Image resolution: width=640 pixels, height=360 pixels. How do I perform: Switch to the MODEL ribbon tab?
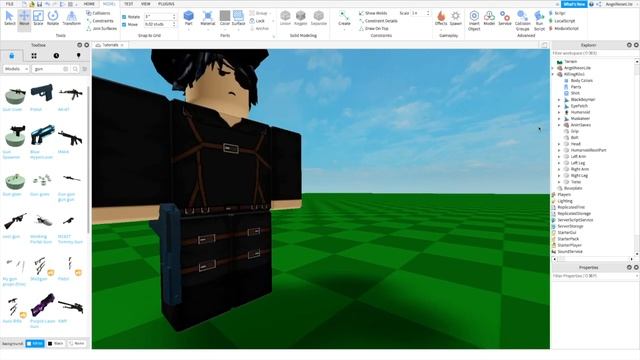109,4
